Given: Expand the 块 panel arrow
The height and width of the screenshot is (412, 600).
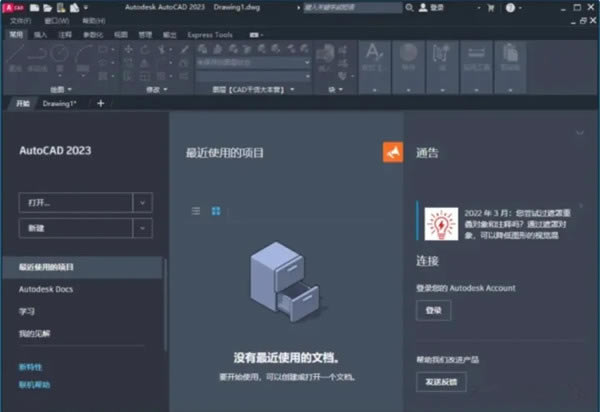Looking at the screenshot, I should 341,90.
